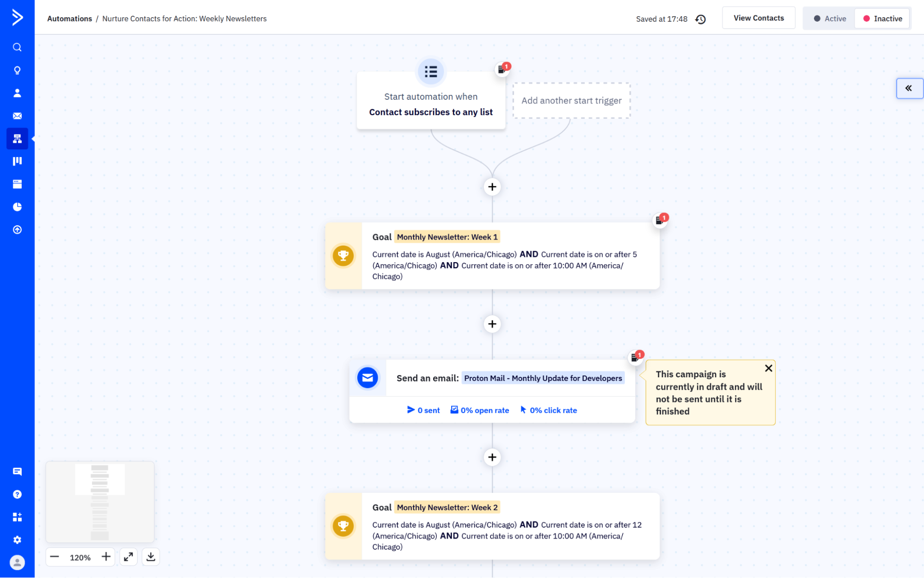Download the automation using the download icon

pos(150,557)
